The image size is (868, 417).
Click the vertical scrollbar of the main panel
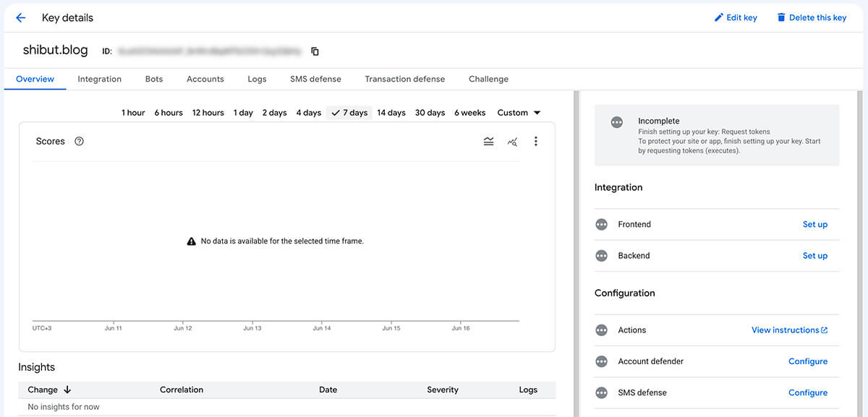[x=576, y=253]
